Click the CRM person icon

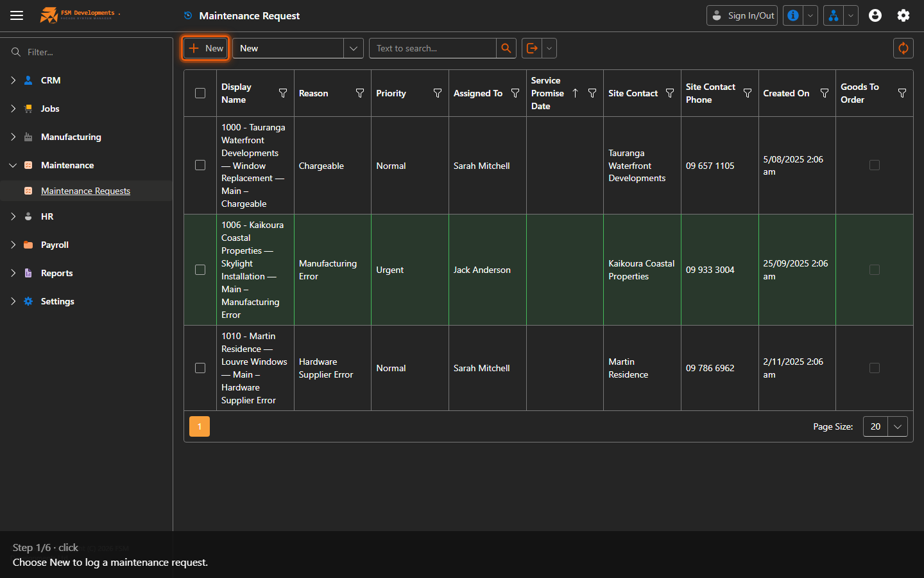point(28,80)
